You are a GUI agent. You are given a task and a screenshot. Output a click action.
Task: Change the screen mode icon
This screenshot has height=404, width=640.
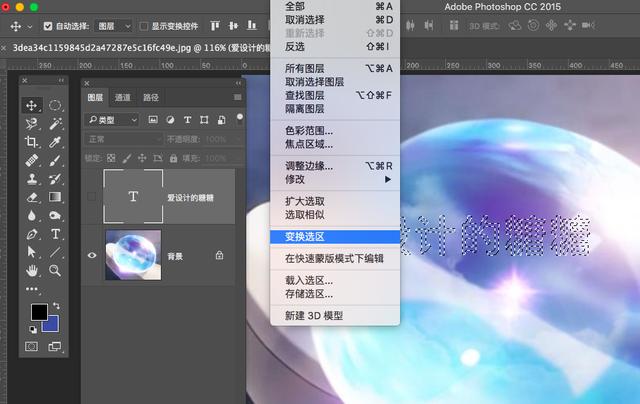pyautogui.click(x=55, y=346)
